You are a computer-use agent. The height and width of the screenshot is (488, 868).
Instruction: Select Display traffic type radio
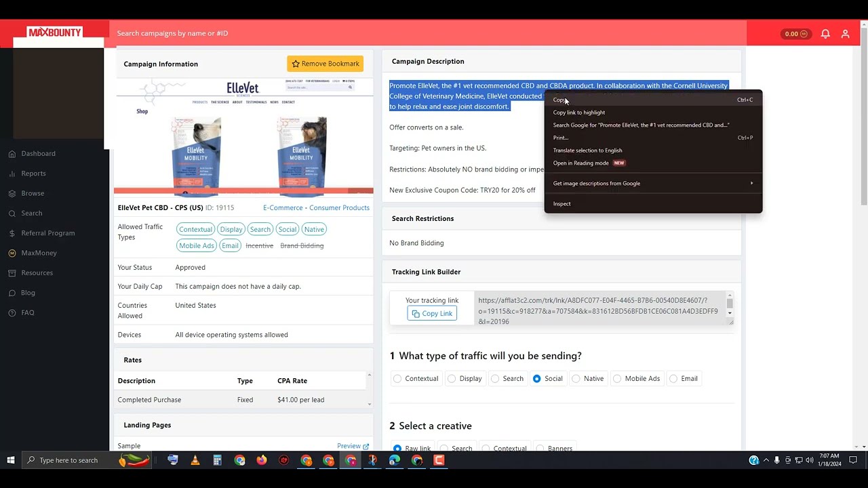452,379
